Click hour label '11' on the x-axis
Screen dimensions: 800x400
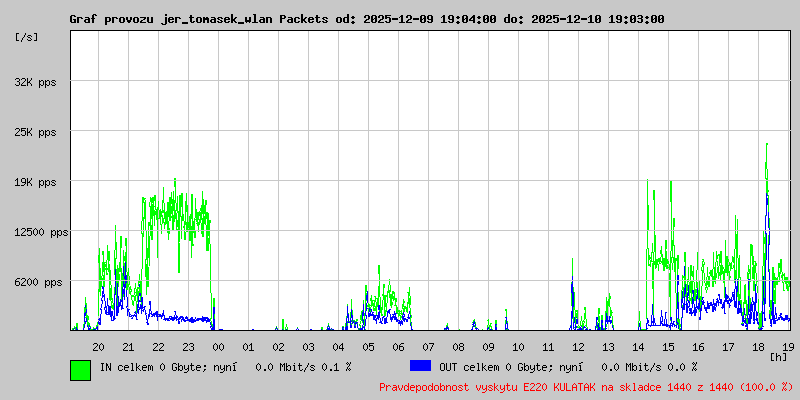click(x=548, y=347)
